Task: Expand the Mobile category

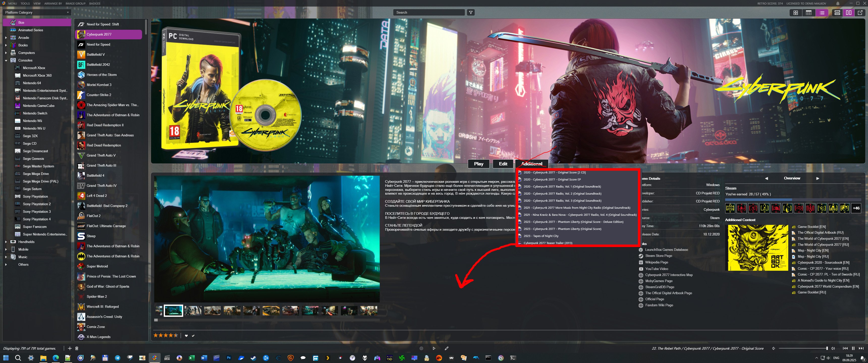Action: pyautogui.click(x=6, y=250)
